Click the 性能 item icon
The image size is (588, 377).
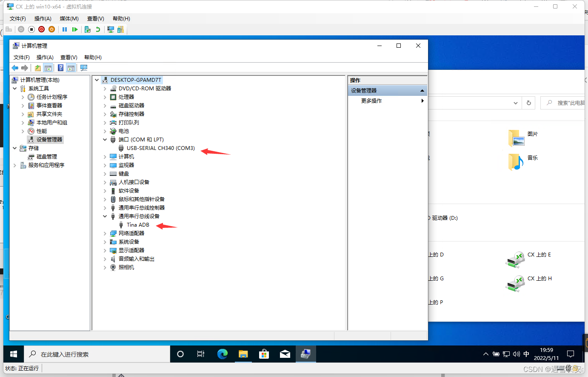[31, 131]
